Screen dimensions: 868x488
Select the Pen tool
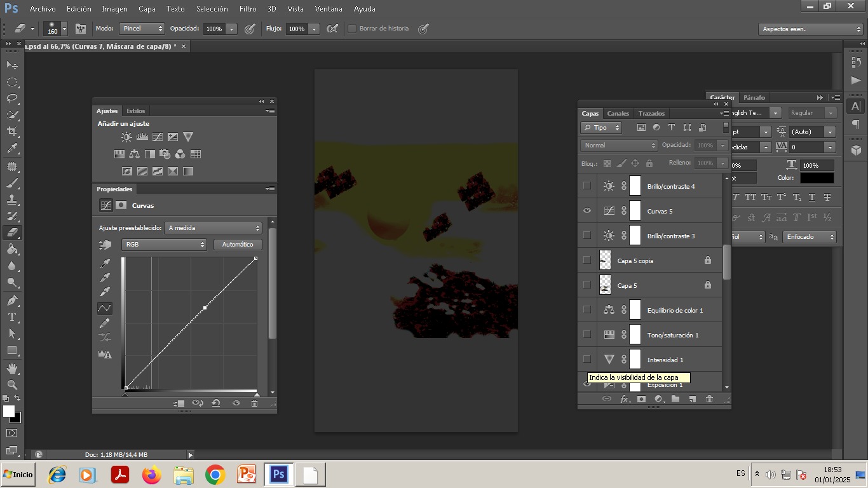point(12,301)
